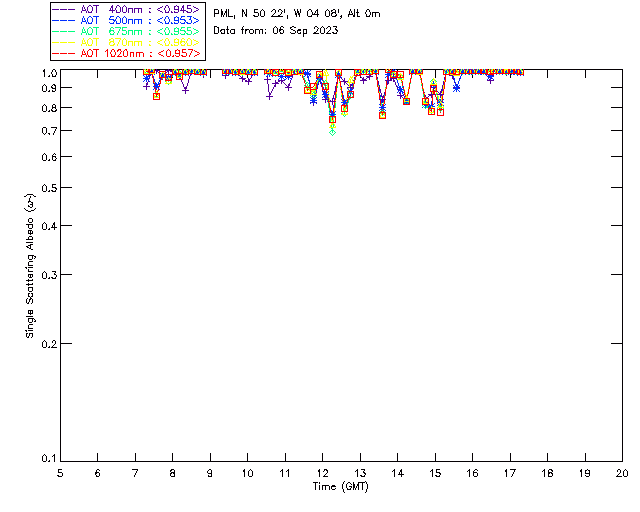Screen dimensions: 640x512
Task: Click the y-axis tick label 0.9
Action: click(x=49, y=88)
